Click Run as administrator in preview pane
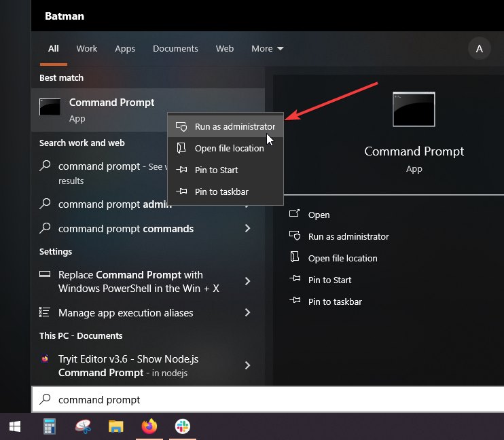Viewport: 504px width, 440px height. pos(348,236)
